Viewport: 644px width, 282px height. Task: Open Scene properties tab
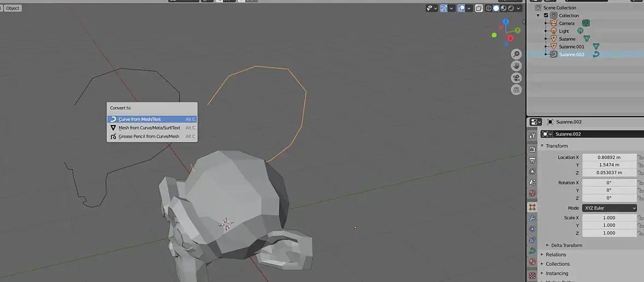(x=532, y=182)
